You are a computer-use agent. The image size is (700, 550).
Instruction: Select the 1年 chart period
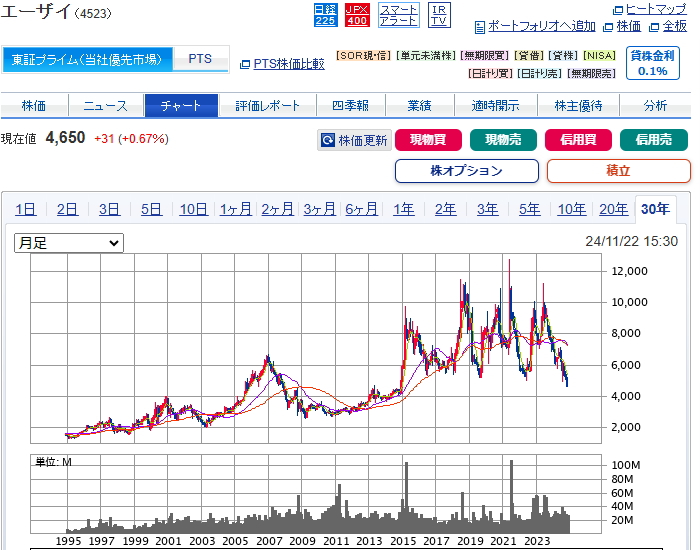[404, 209]
